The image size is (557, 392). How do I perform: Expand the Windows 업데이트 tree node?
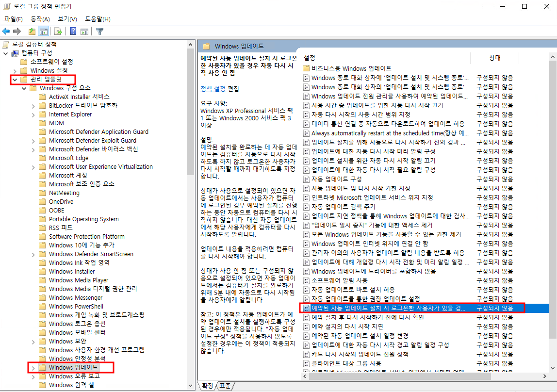point(33,368)
